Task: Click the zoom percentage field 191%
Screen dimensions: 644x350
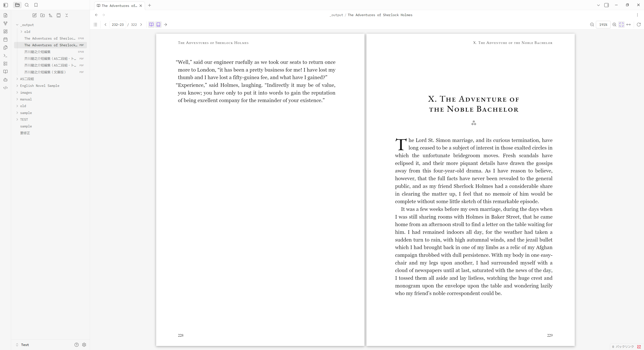Action: tap(603, 24)
